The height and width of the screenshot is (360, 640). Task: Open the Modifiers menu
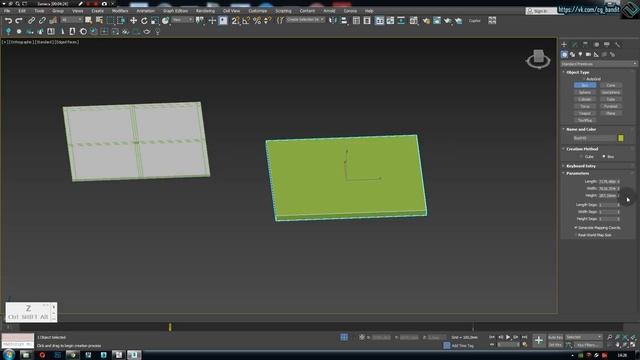click(x=120, y=11)
